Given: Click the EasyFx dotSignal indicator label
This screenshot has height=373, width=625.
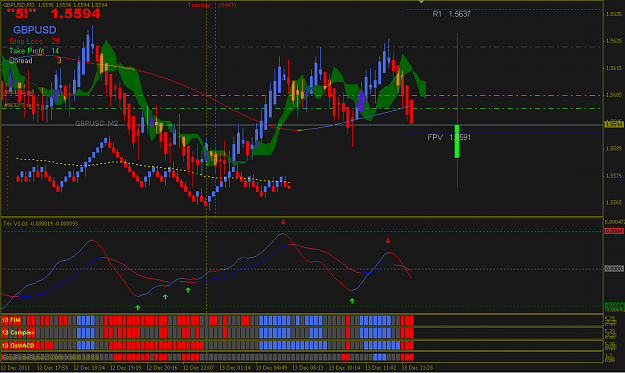Looking at the screenshot, I should click(51, 357).
